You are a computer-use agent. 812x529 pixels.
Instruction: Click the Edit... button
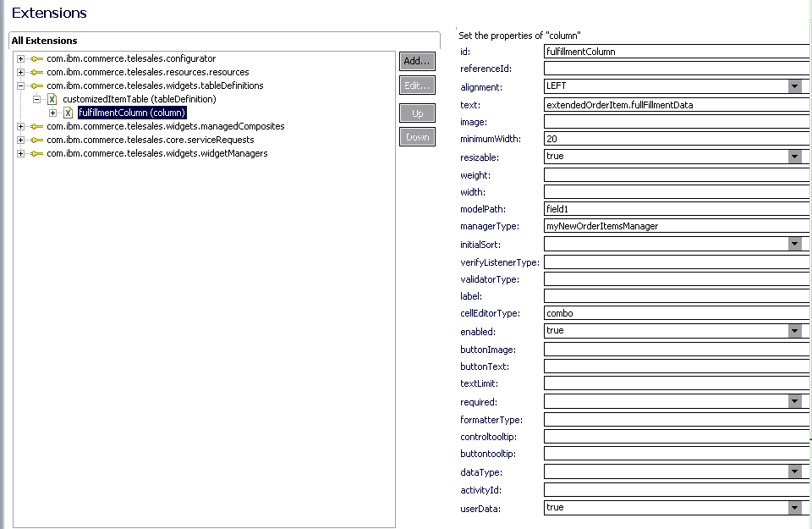pyautogui.click(x=417, y=85)
